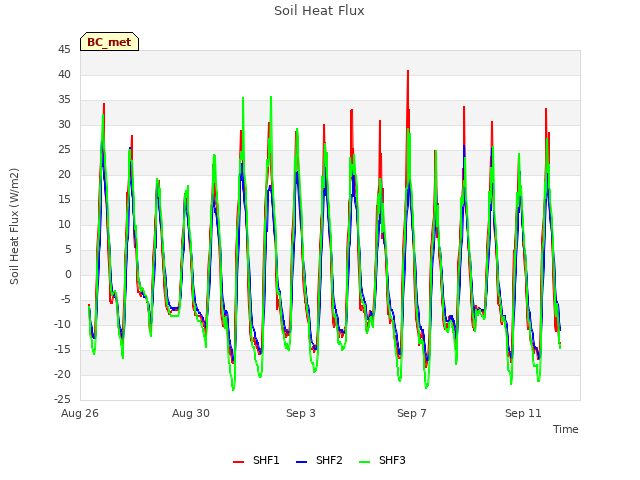Screen dimensions: 640x480
Task: Click the green SHF3 legend color marker
Action: tap(364, 462)
